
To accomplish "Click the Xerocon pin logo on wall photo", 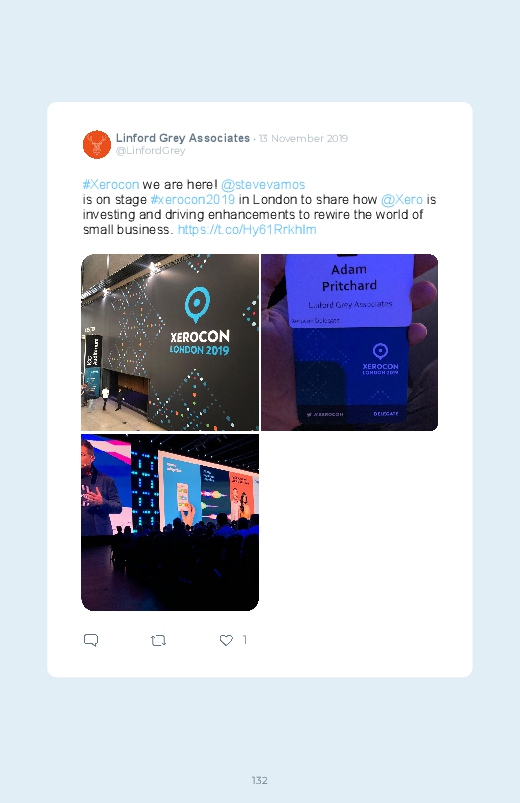I will [197, 304].
